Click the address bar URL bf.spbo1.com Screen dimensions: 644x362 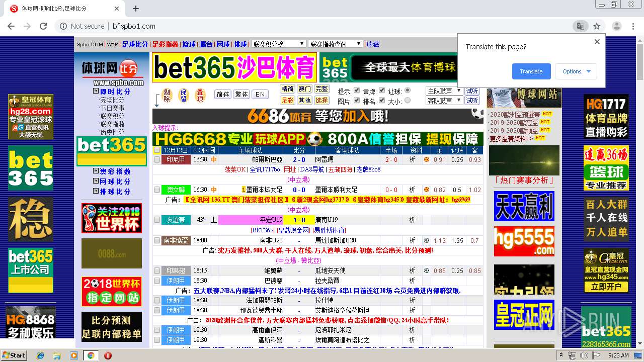pyautogui.click(x=134, y=26)
